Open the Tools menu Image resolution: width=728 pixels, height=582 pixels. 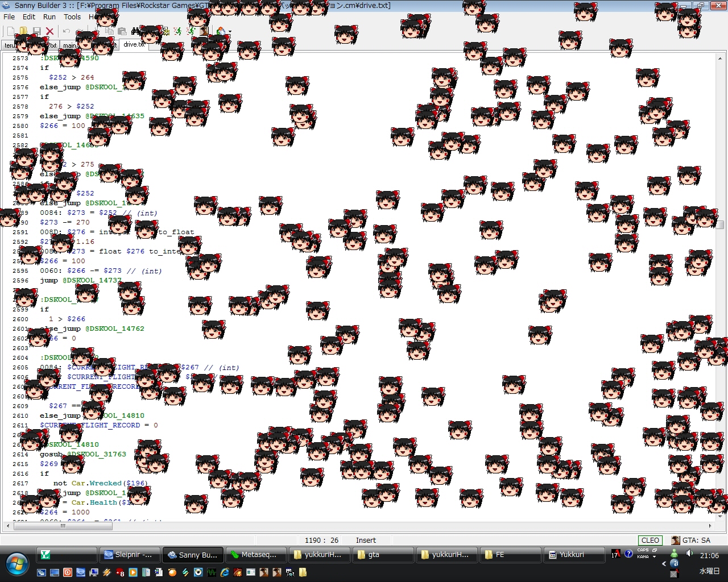point(72,17)
